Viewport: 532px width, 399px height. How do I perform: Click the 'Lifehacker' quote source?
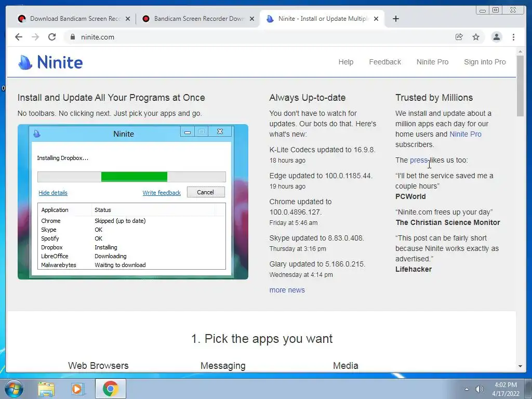(x=414, y=270)
